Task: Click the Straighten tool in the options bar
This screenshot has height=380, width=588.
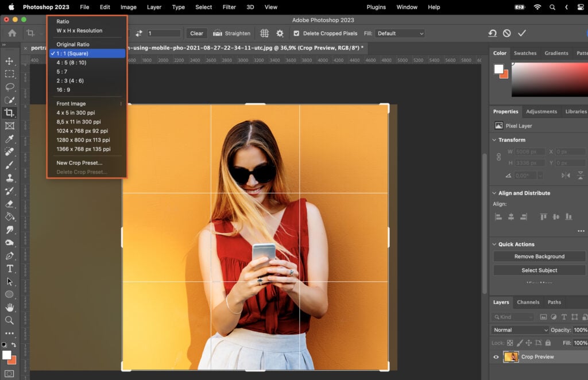Action: [x=231, y=33]
